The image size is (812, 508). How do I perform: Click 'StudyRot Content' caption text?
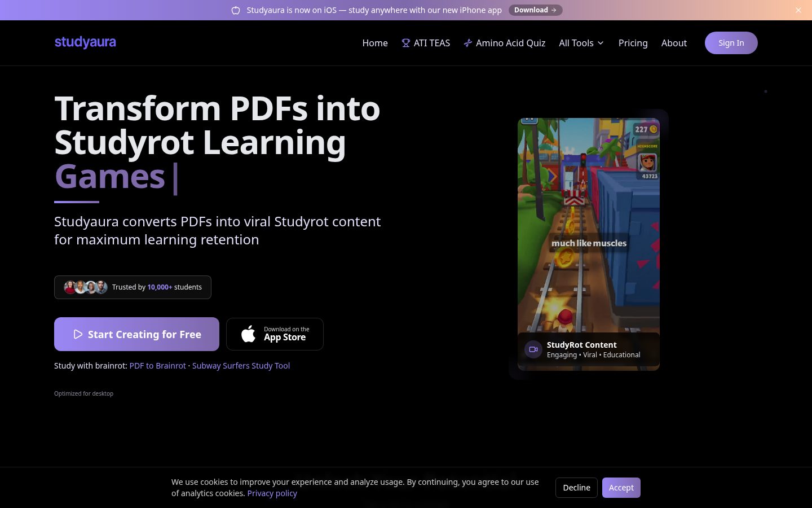tap(581, 345)
